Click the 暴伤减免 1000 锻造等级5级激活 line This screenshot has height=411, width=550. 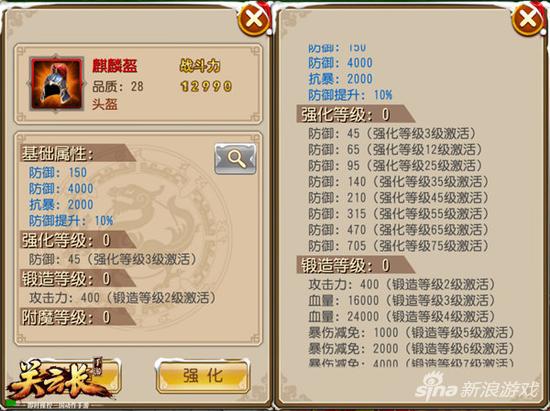411,332
